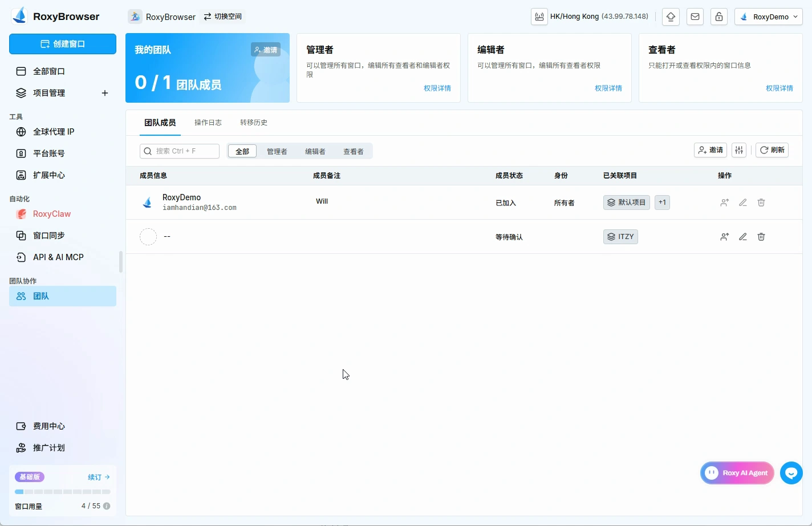
Task: Click sidebar scrollbar handle
Action: click(120, 262)
